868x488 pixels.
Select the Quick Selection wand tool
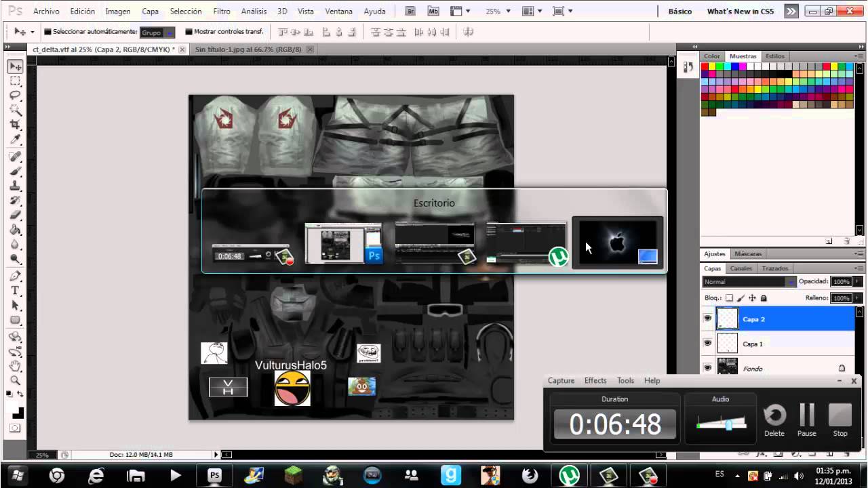[15, 110]
